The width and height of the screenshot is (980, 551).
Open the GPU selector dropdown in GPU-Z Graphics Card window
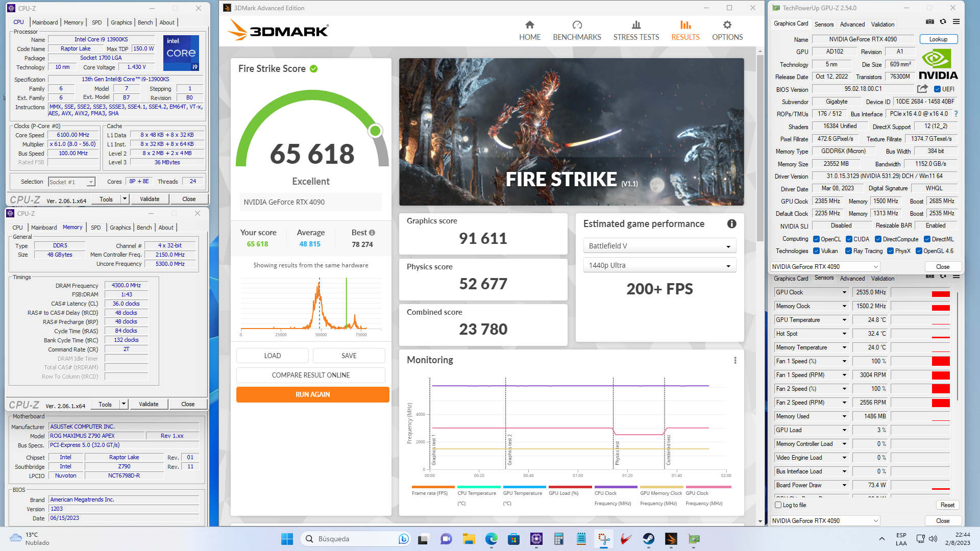pos(825,267)
